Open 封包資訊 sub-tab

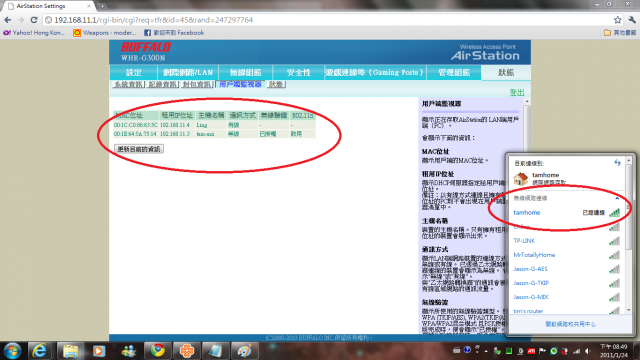tap(197, 84)
